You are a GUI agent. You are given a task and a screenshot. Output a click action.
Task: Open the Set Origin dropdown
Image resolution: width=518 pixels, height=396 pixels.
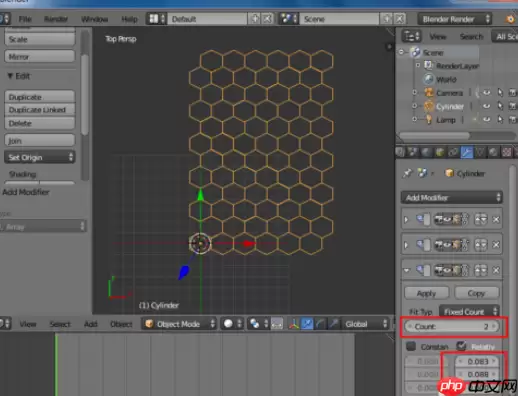coord(40,157)
